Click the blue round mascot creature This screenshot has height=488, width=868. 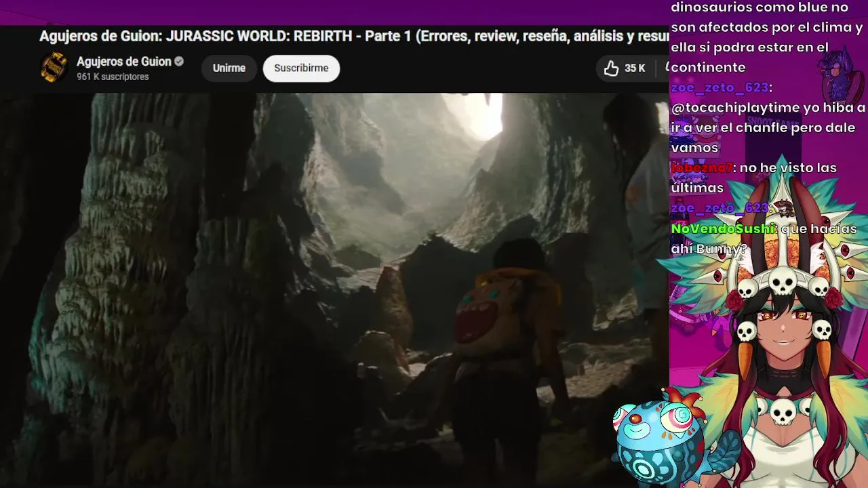click(x=661, y=437)
